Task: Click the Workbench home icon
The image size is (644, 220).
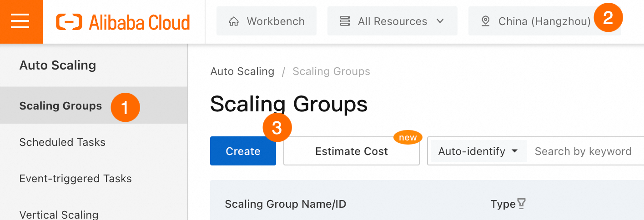Action: coord(234,21)
